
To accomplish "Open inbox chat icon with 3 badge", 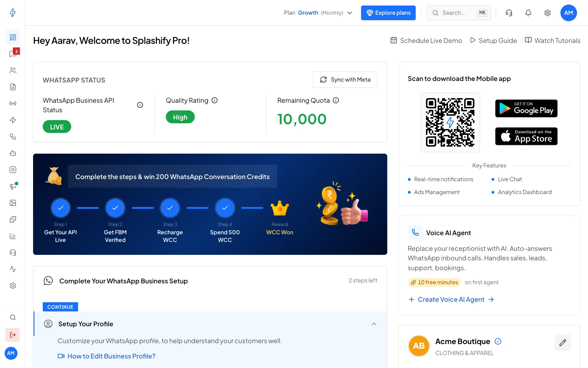I will coord(13,54).
